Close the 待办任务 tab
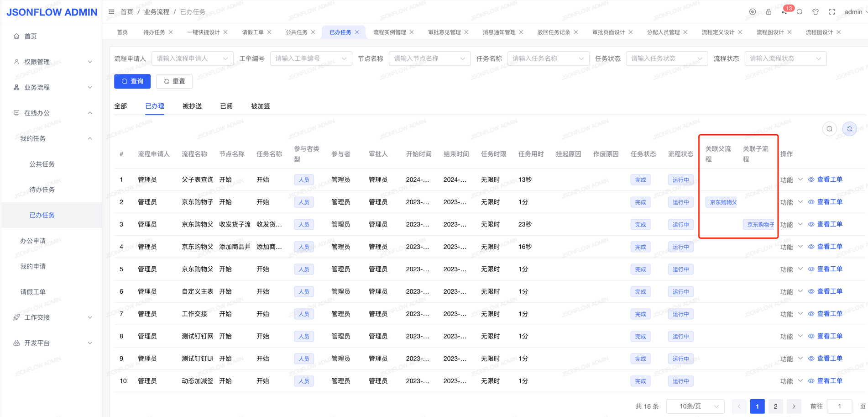The width and height of the screenshot is (868, 417). pos(171,32)
